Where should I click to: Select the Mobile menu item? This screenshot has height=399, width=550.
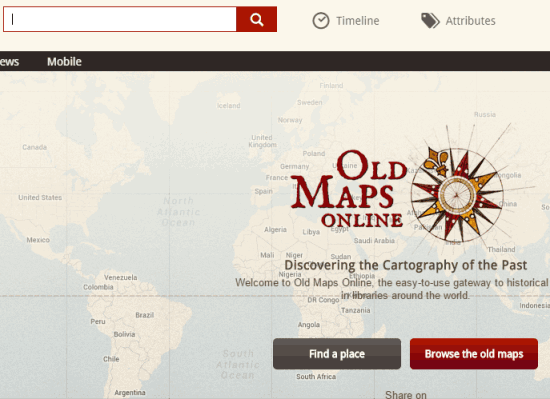coord(64,62)
